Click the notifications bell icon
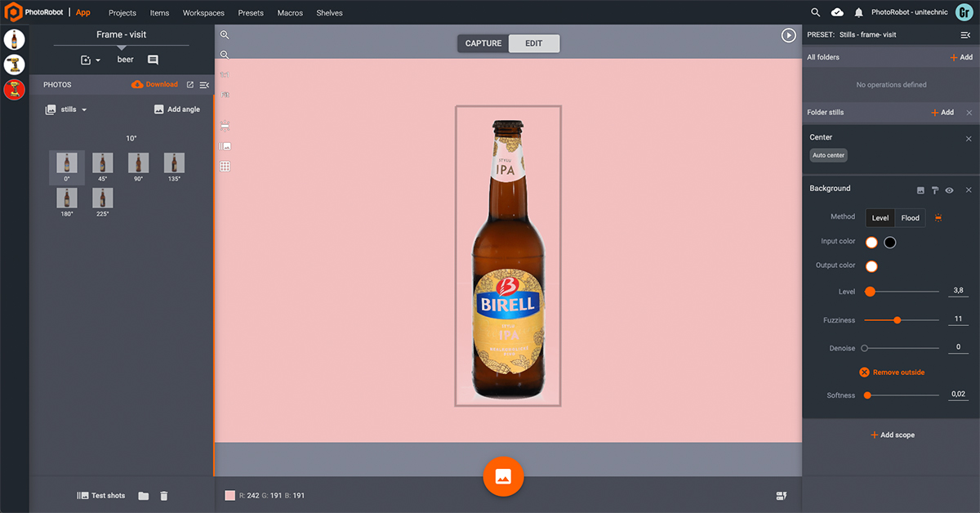The height and width of the screenshot is (513, 980). coord(858,13)
